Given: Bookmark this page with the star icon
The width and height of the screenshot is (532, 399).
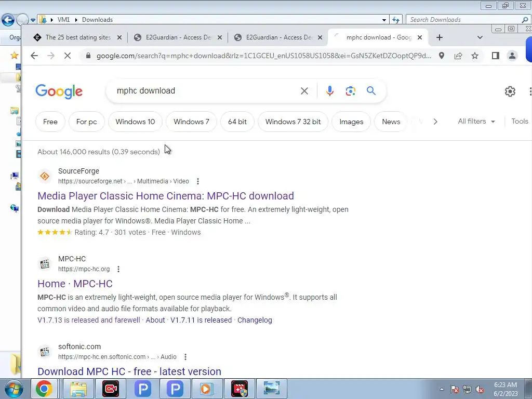Looking at the screenshot, I should point(475,56).
